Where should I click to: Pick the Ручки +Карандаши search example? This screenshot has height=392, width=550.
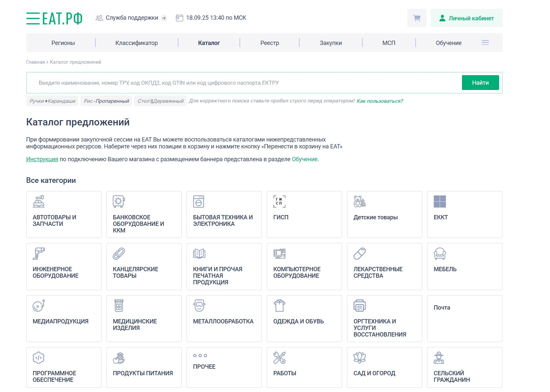[53, 101]
